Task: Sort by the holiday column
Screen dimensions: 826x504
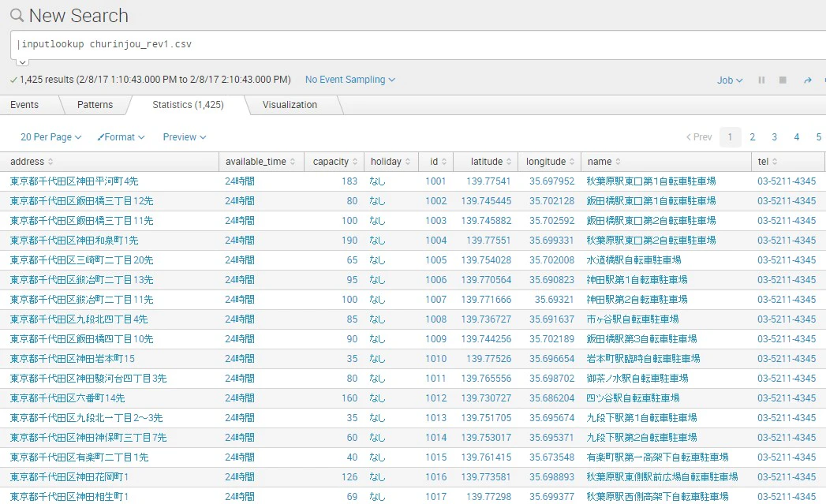Action: [x=391, y=162]
